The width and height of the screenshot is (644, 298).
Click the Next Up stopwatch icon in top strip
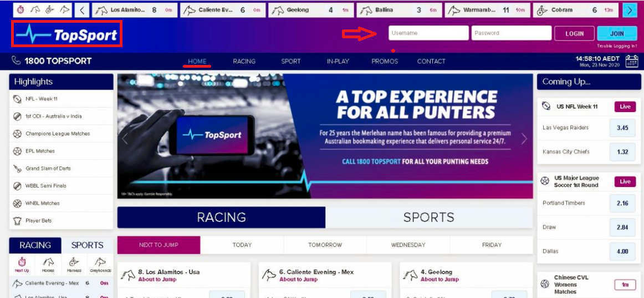(x=22, y=9)
